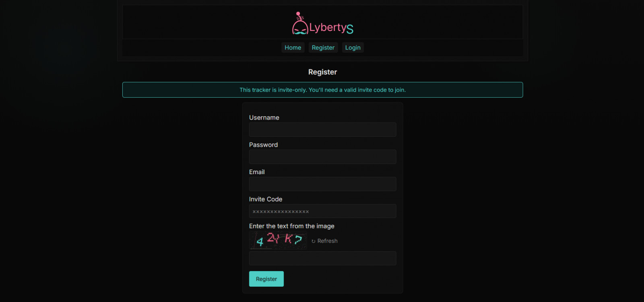The width and height of the screenshot is (644, 302).
Task: Submit the form with Register button
Action: (266, 279)
